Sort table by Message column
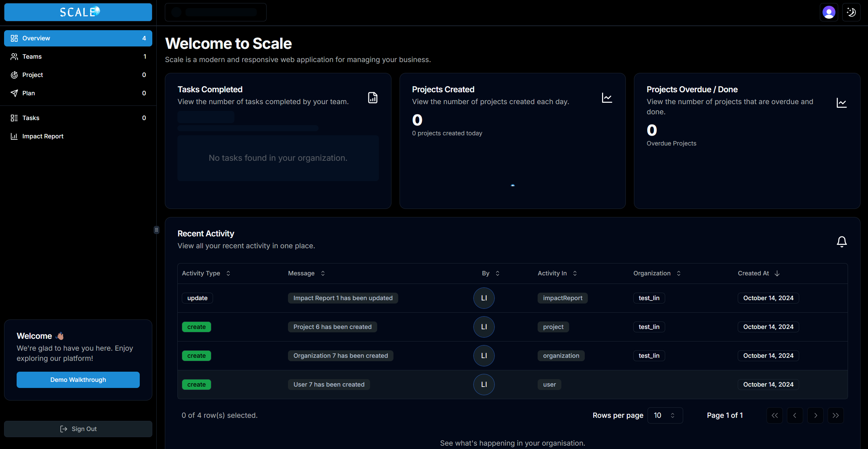This screenshot has width=868, height=449. (307, 273)
